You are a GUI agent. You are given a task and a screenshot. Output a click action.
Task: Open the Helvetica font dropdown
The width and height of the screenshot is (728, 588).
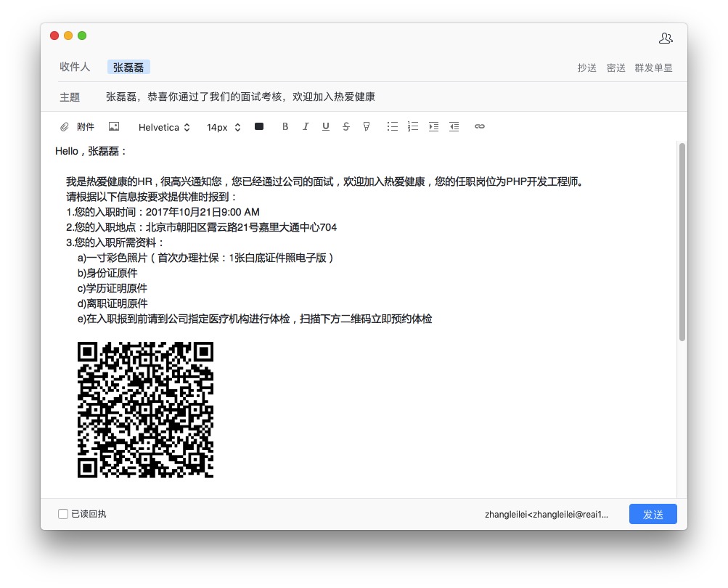pos(164,128)
